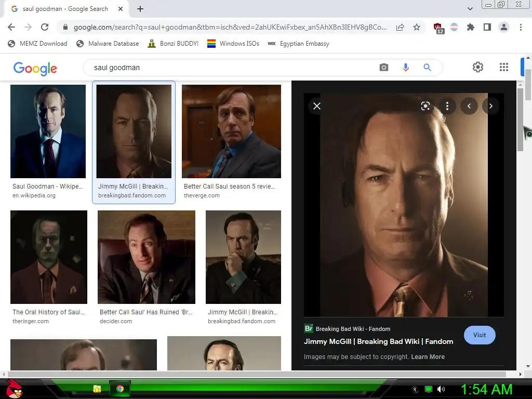Open the red extension with badge 12
Image resolution: width=532 pixels, height=399 pixels.
click(438, 28)
